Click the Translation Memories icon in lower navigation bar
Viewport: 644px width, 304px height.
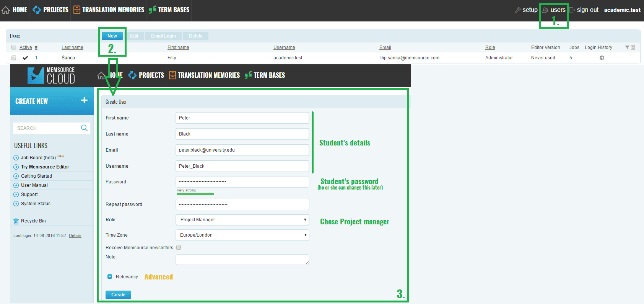point(172,75)
